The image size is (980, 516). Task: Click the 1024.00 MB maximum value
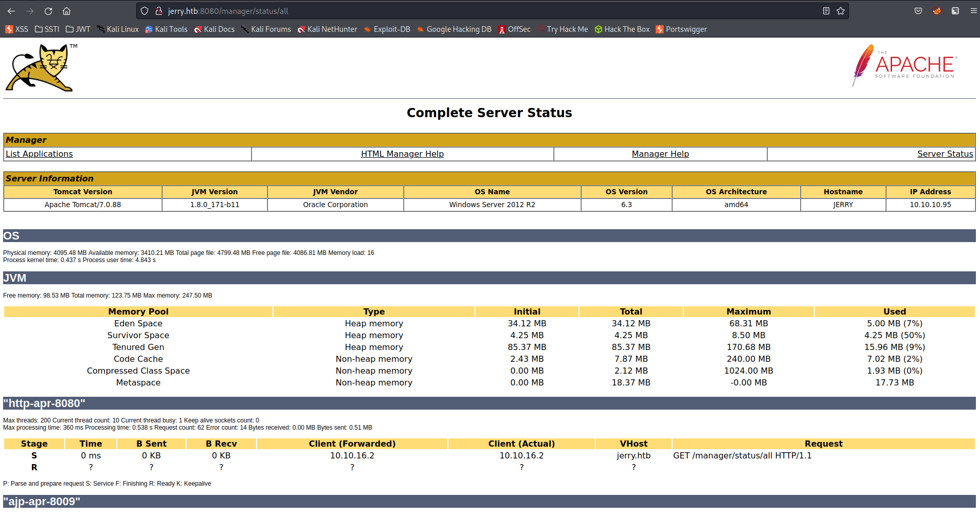click(x=749, y=371)
